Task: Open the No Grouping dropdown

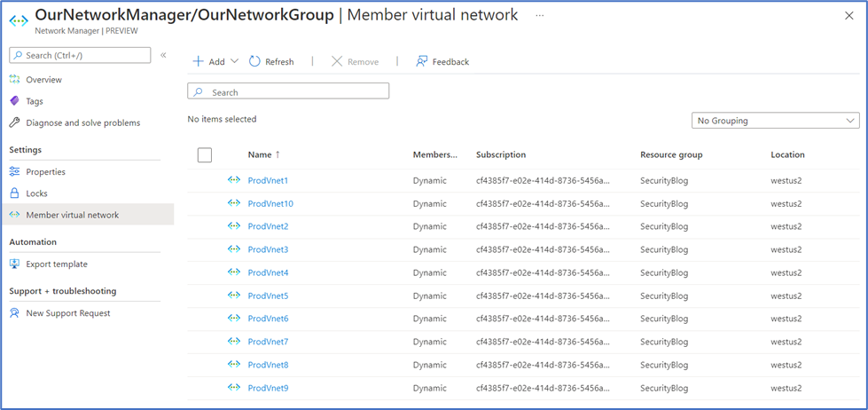Action: coord(776,120)
